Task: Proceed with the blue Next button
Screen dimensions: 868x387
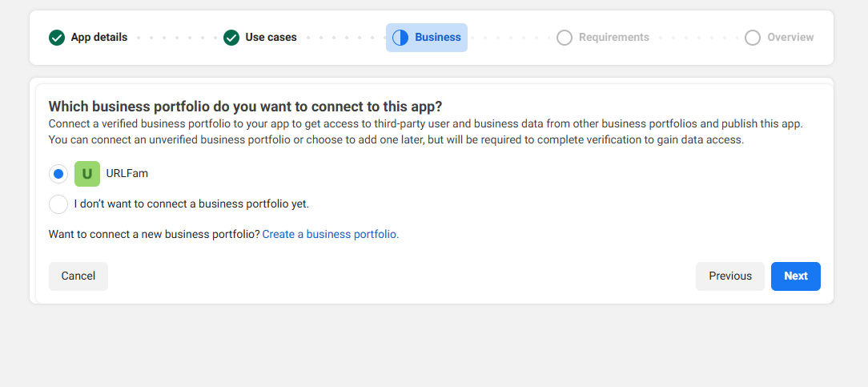Action: (x=796, y=276)
